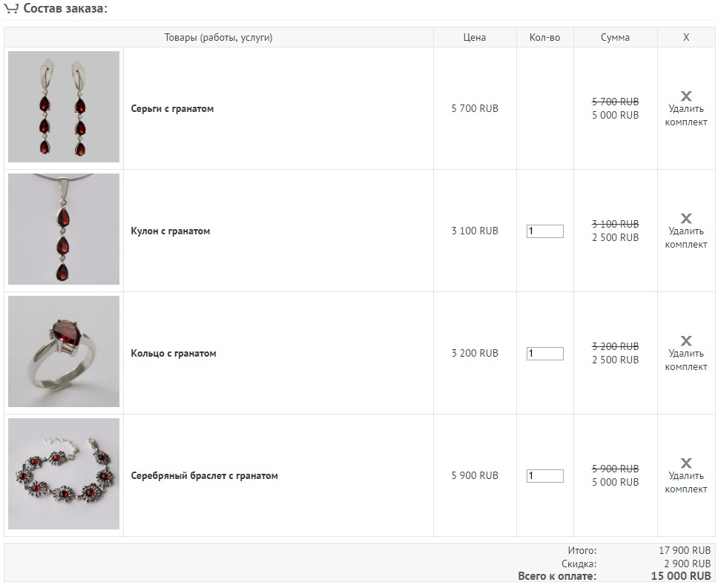Viewport: 721px width, 588px height.
Task: Click Удалить комплект text in bracelet row
Action: (686, 482)
